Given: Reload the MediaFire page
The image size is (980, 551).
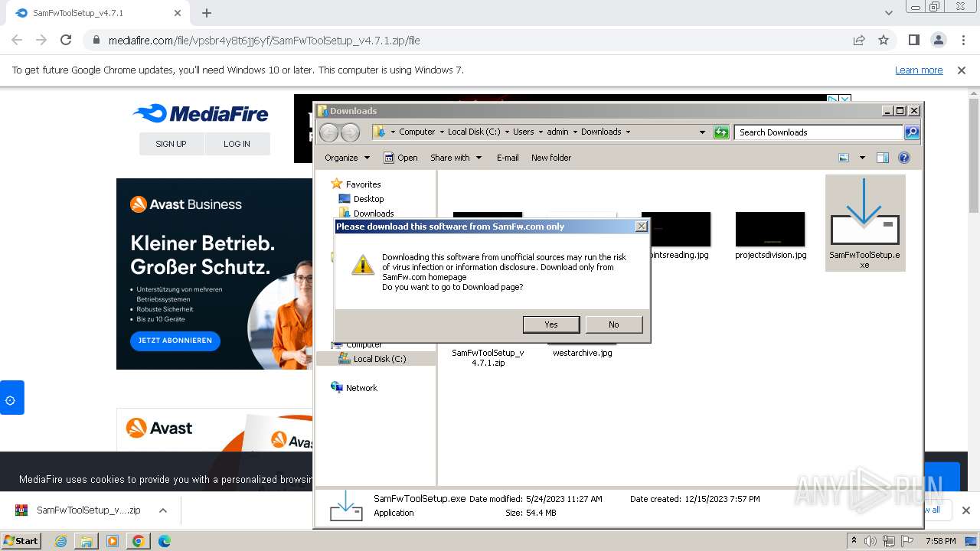Looking at the screenshot, I should (66, 41).
